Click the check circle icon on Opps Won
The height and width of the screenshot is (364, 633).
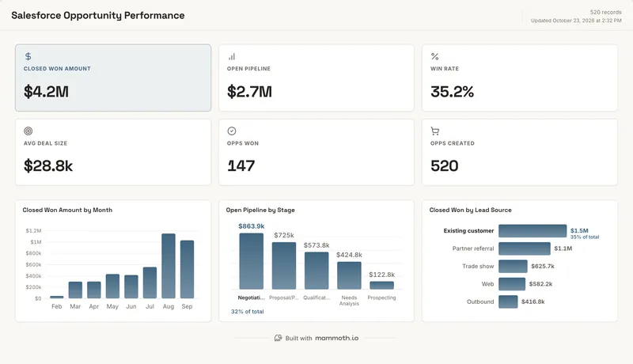coord(232,131)
